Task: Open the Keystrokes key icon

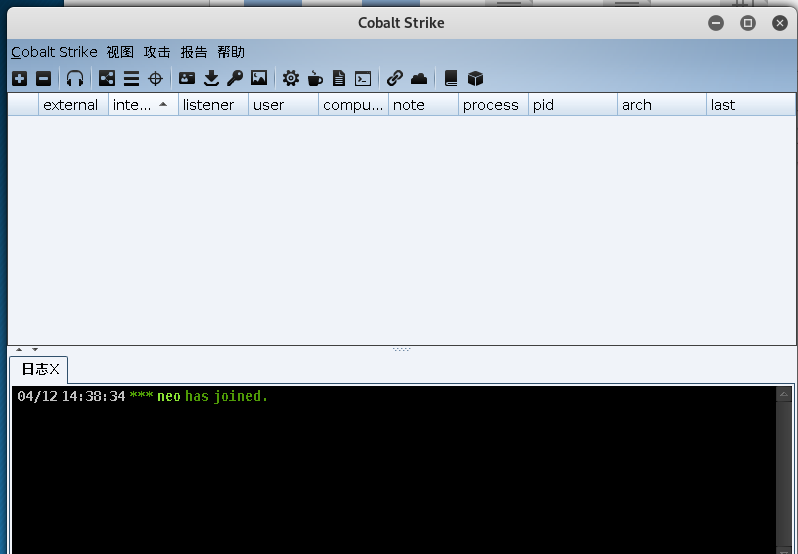Action: pyautogui.click(x=235, y=78)
